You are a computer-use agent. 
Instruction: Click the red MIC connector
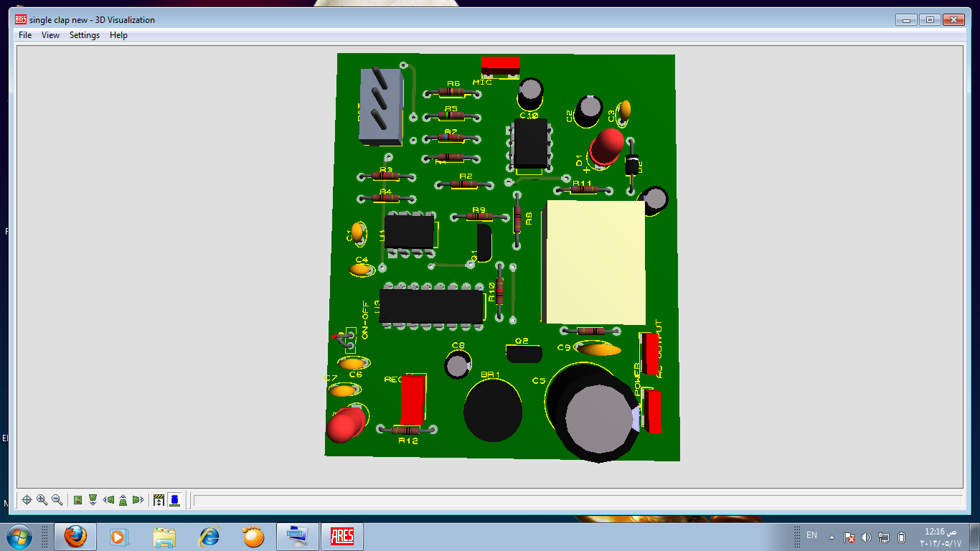pyautogui.click(x=501, y=65)
